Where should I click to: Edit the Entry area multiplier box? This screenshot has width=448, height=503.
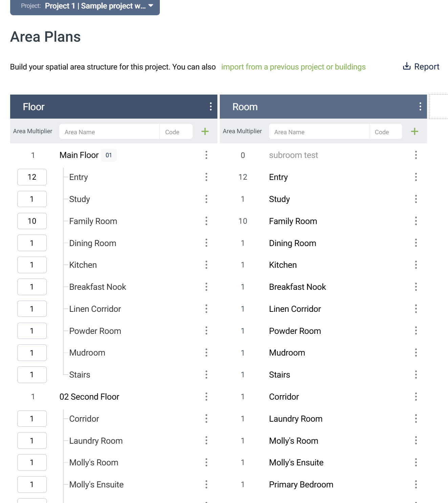click(x=32, y=177)
